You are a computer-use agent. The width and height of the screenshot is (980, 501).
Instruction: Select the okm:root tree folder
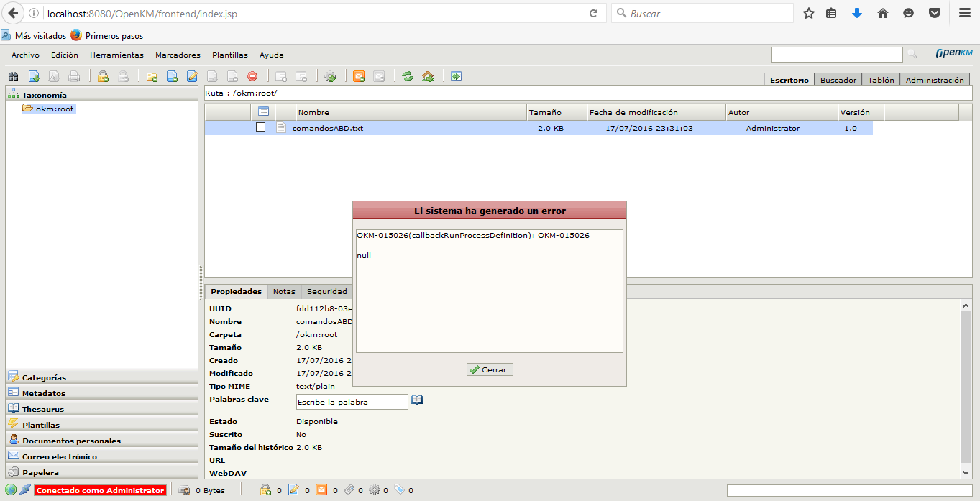coord(55,109)
